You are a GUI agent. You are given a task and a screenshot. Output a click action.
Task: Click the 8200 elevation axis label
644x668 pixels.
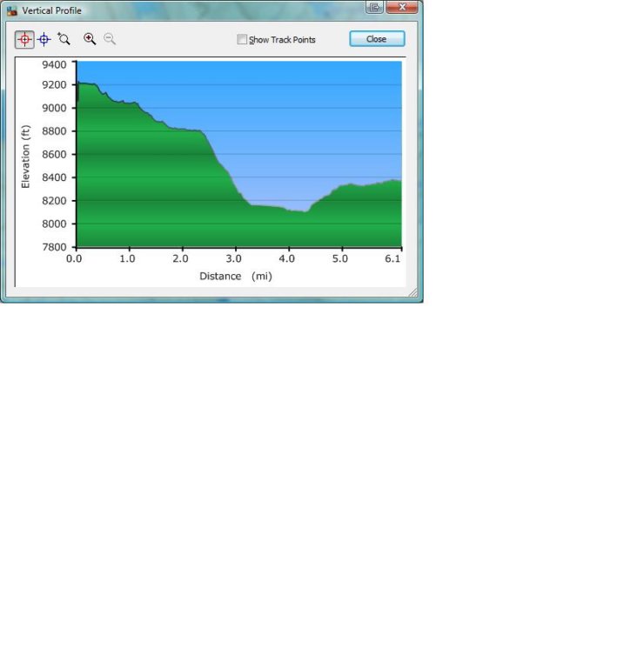[54, 201]
